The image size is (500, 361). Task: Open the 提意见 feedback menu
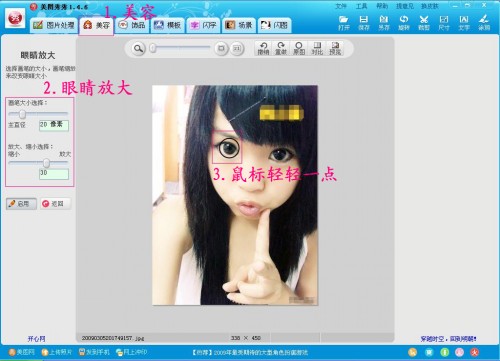(405, 6)
